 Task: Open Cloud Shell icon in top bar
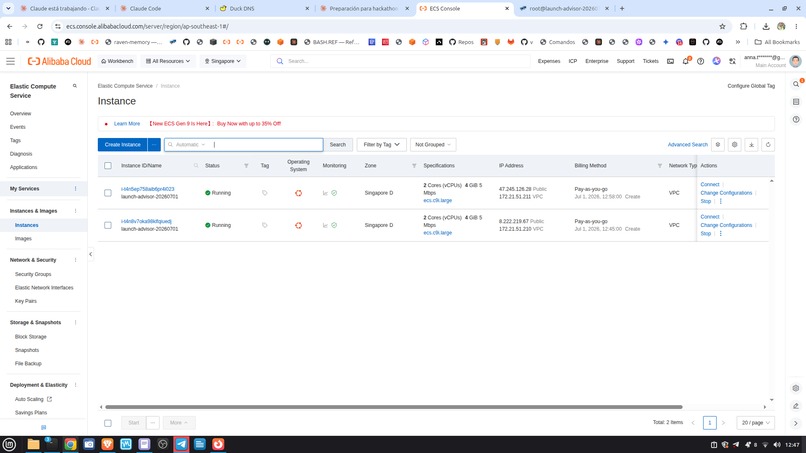pyautogui.click(x=670, y=61)
